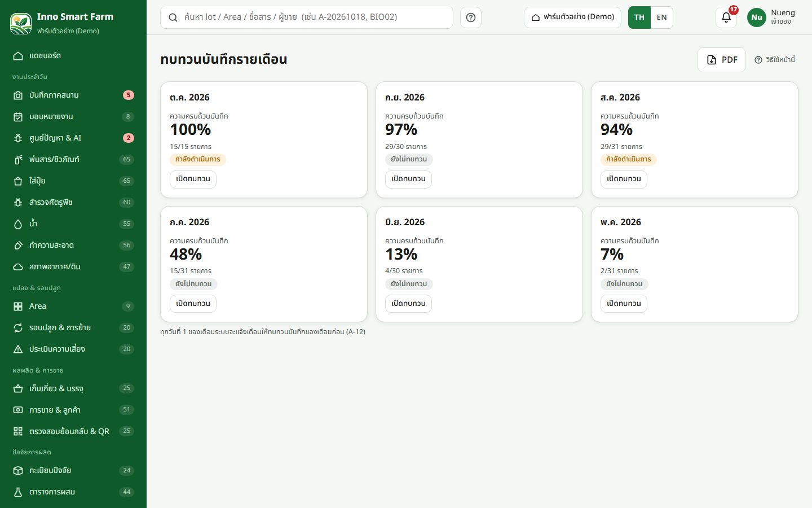Screen dimensions: 812x508
Task: Export the page with the PDF button
Action: coord(722,60)
